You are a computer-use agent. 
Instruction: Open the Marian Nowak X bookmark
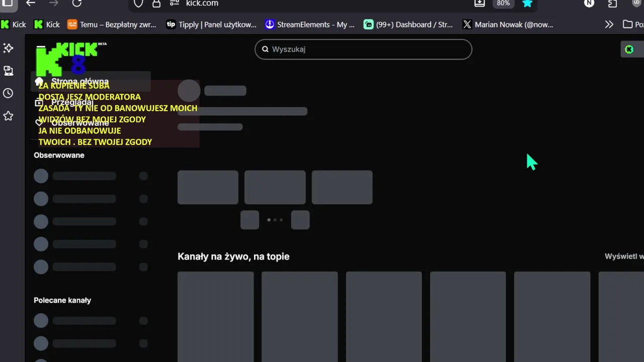click(x=508, y=24)
